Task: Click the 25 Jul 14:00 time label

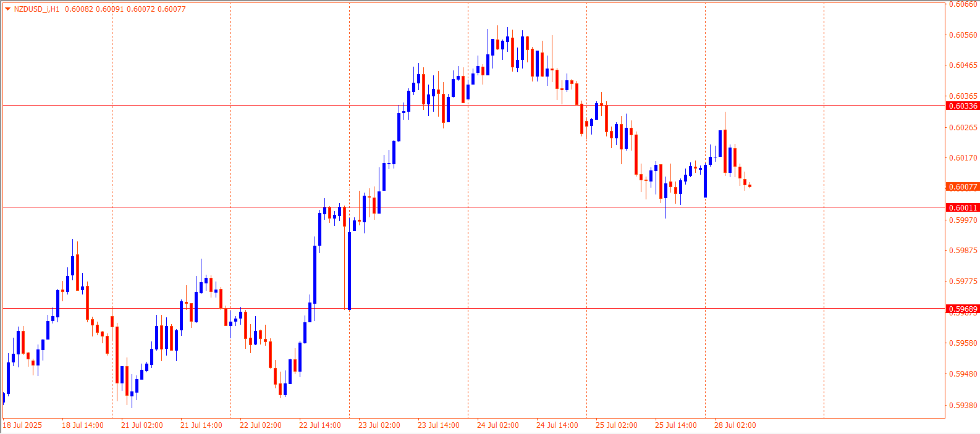Action: (x=676, y=425)
